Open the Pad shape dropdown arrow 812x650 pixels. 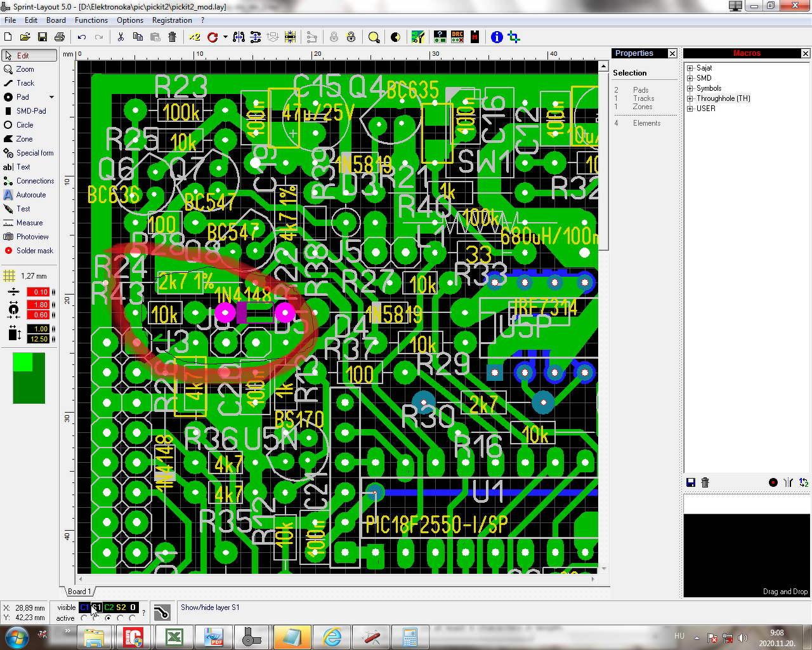[51, 97]
